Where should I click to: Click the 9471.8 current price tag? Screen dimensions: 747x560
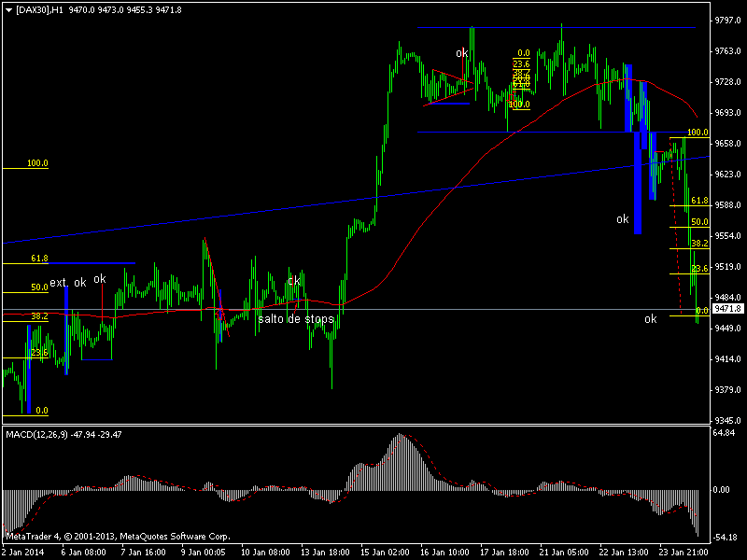[727, 309]
